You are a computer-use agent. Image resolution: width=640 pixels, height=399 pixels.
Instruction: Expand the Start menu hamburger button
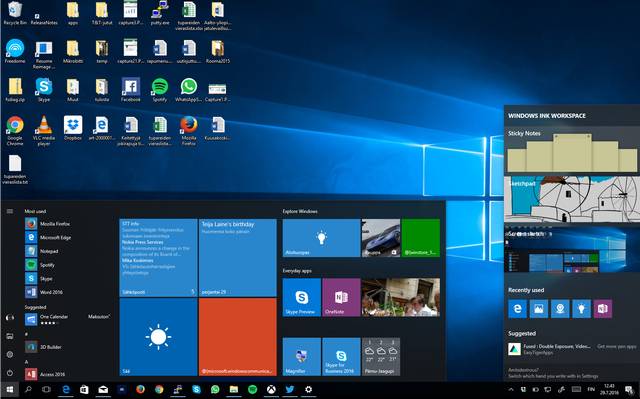10,211
